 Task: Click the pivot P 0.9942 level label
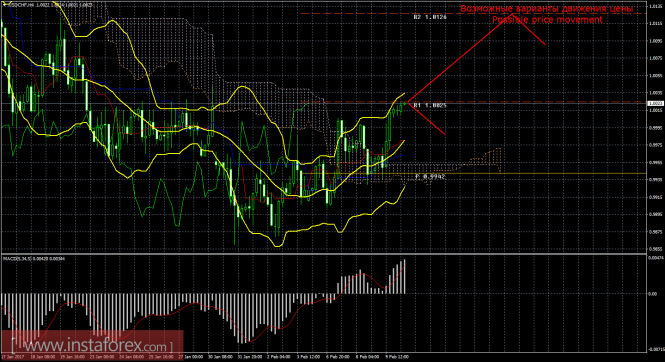pos(430,176)
